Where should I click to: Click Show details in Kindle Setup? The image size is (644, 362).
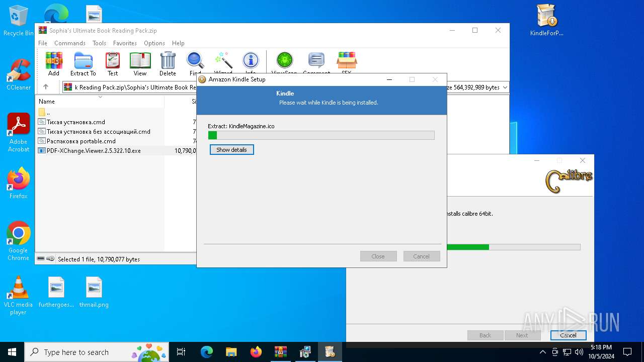232,150
